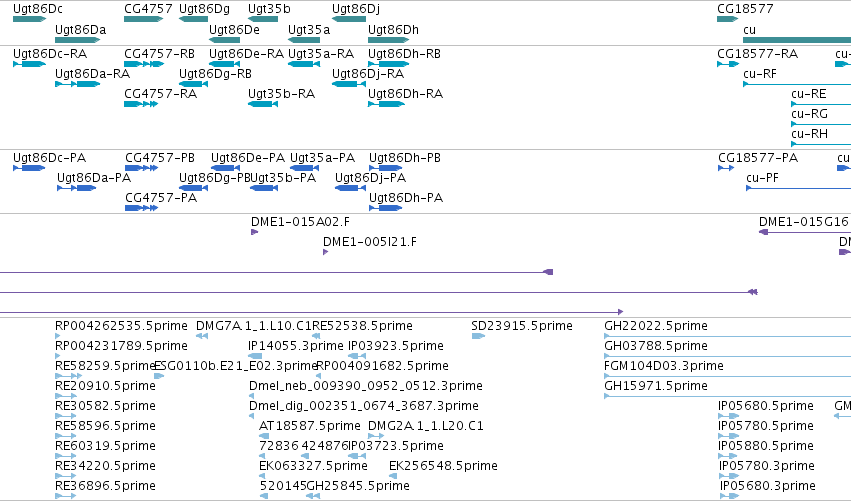Click protein CG4757-PB

coord(142,168)
